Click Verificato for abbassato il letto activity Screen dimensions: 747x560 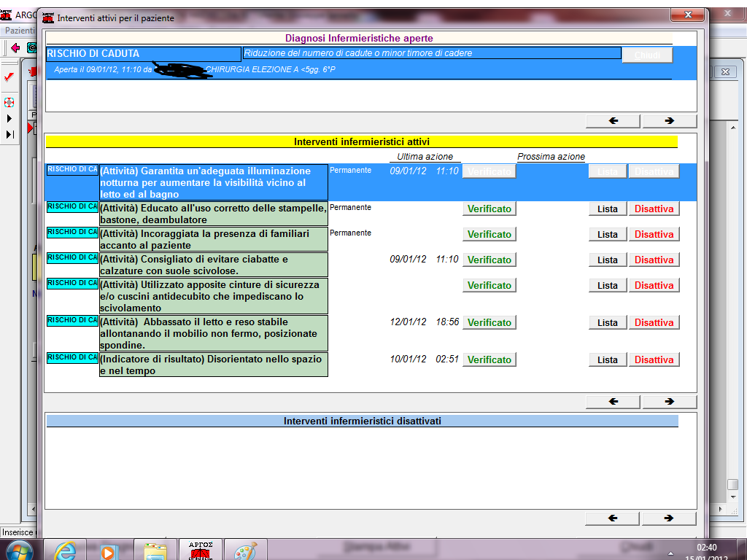tap(489, 322)
